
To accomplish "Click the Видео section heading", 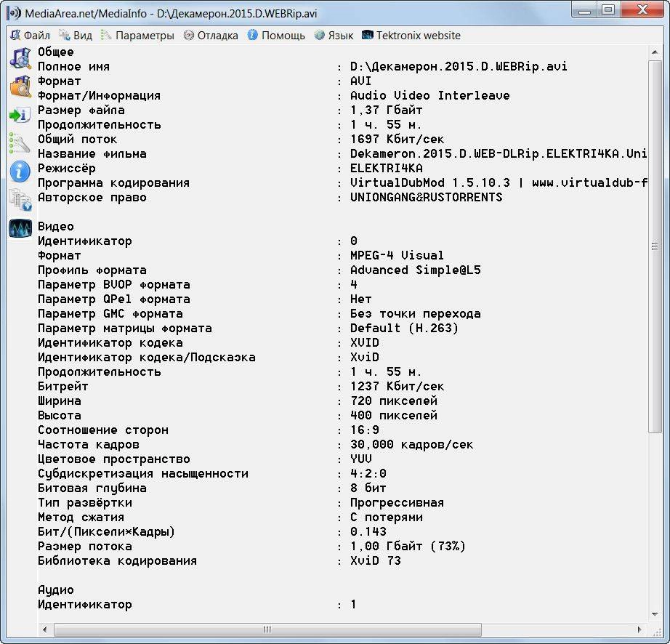I will pyautogui.click(x=56, y=227).
